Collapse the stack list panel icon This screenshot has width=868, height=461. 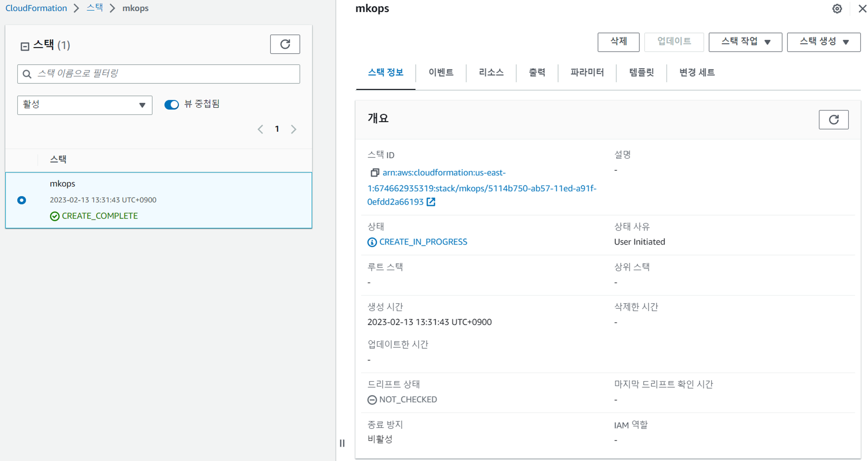[x=25, y=46]
